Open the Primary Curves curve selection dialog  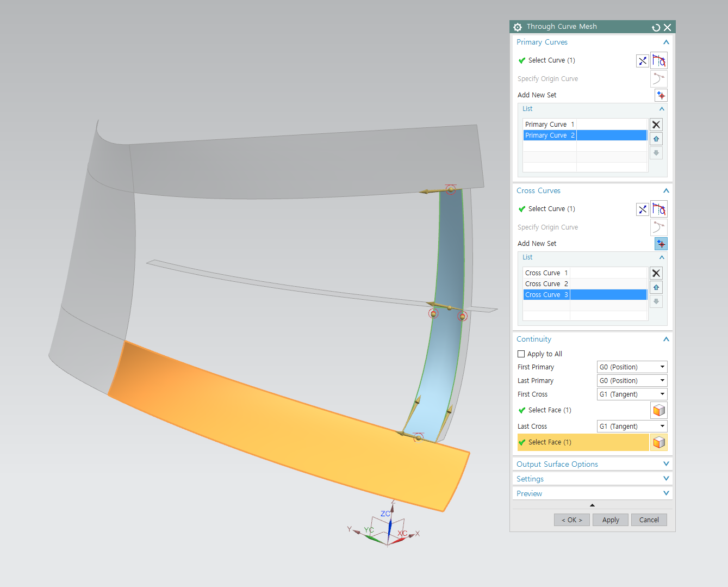pyautogui.click(x=658, y=60)
